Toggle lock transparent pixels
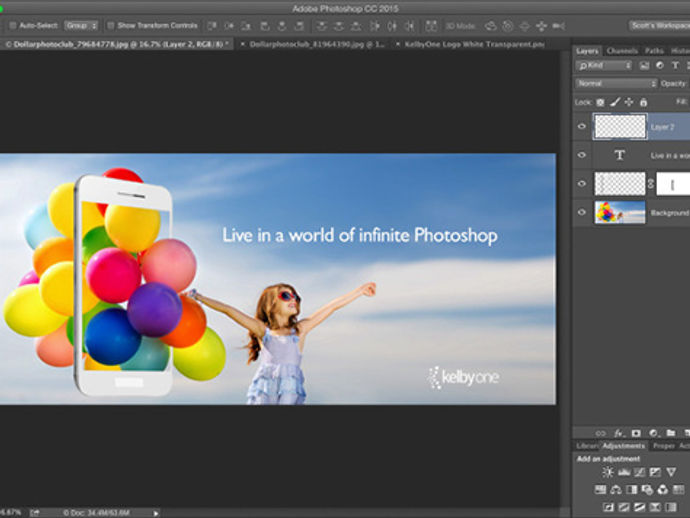This screenshot has width=690, height=518. coord(600,103)
